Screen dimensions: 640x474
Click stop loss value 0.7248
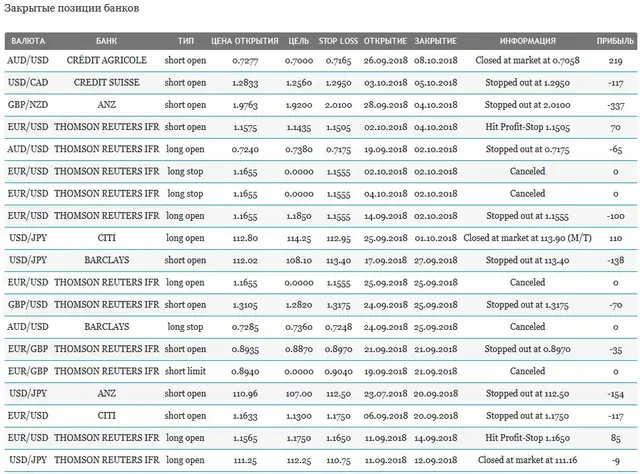[x=338, y=327]
